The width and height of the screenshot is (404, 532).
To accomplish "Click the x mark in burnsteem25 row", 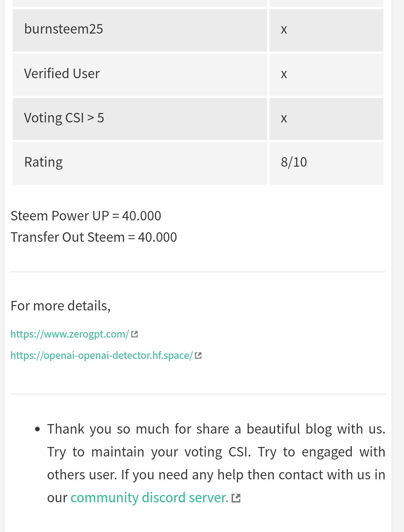I will tap(284, 30).
